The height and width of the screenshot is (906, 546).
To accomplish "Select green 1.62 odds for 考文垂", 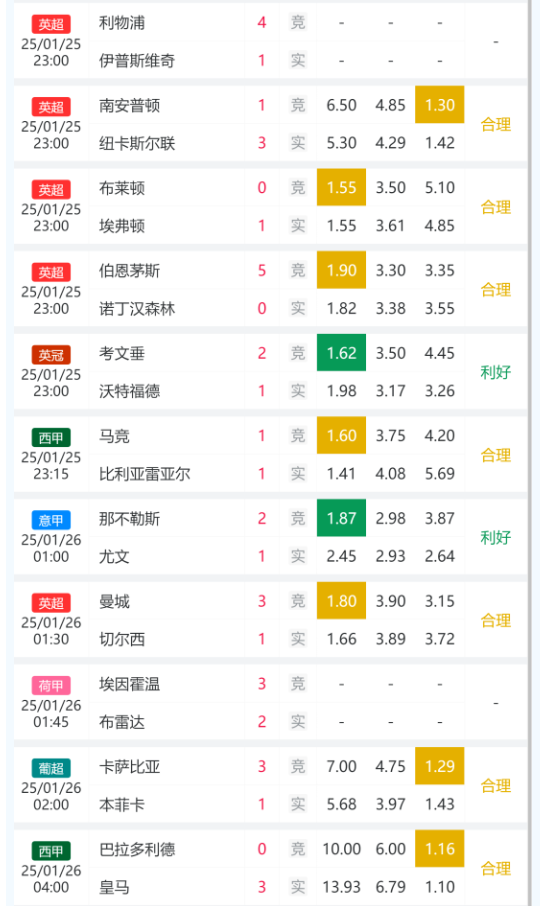I will tap(341, 352).
